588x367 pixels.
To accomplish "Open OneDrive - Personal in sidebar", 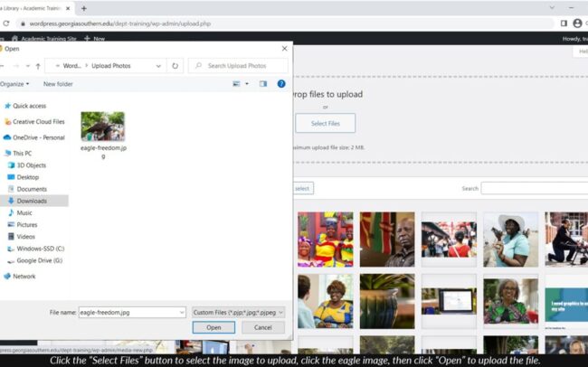I will tap(34, 137).
